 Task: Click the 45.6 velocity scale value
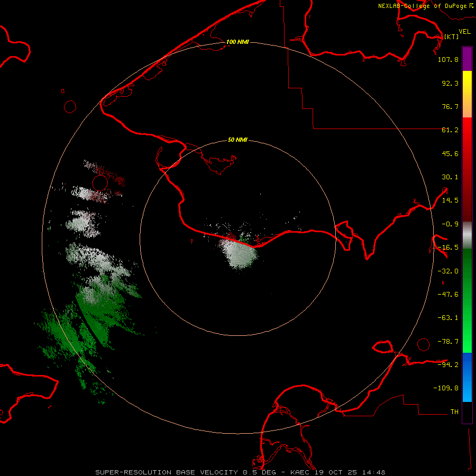pos(450,153)
